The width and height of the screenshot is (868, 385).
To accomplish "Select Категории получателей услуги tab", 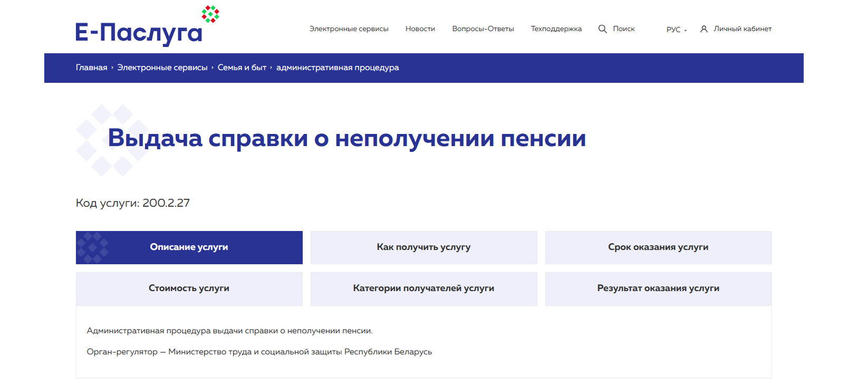I will pyautogui.click(x=423, y=288).
